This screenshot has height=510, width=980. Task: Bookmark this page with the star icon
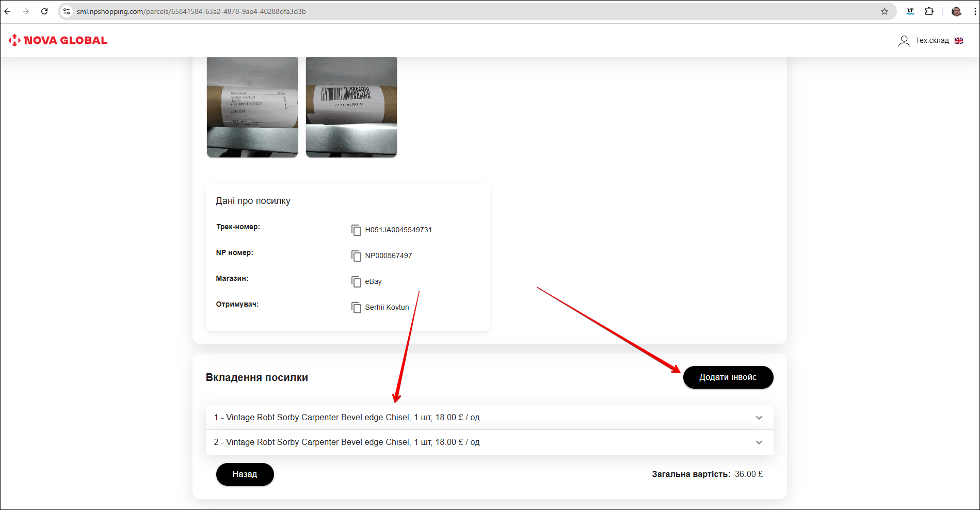click(x=885, y=11)
